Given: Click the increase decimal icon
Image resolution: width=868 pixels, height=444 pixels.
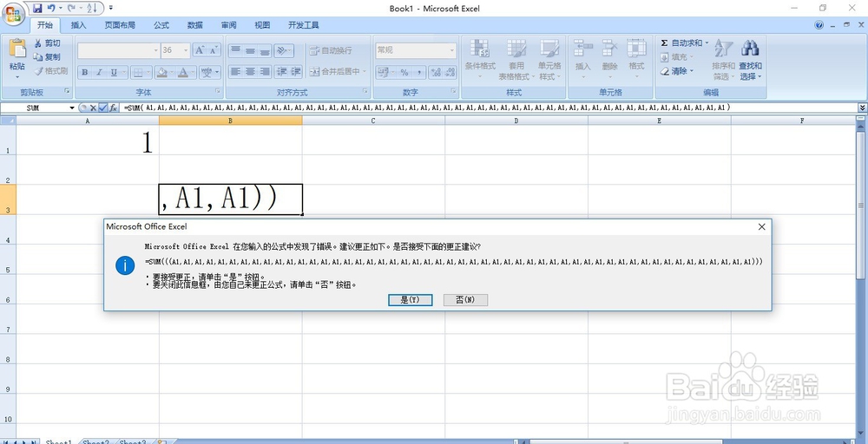Looking at the screenshot, I should click(x=437, y=73).
